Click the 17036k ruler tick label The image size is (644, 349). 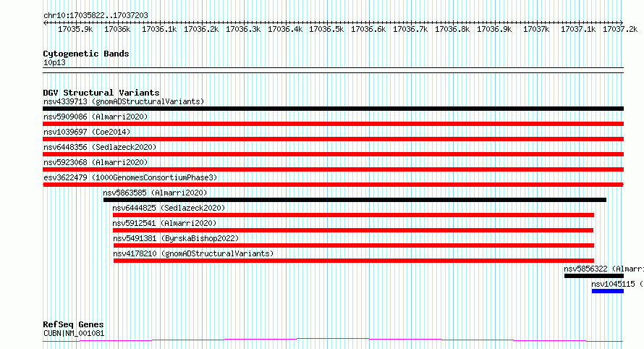117,29
